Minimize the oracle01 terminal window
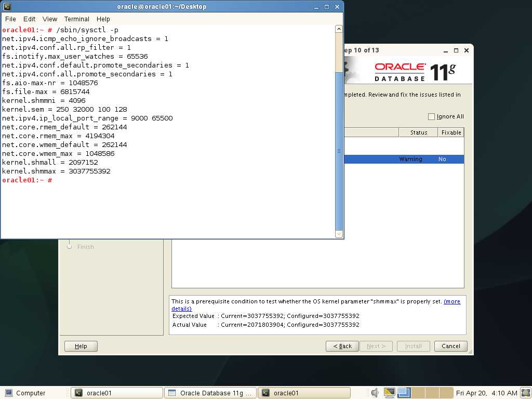Screen dimensions: 532x399 316,7
